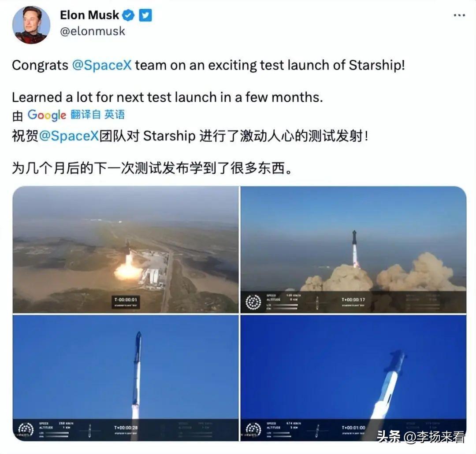Open the liftoff aerial launch photo
This screenshot has height=454, width=476.
(125, 249)
